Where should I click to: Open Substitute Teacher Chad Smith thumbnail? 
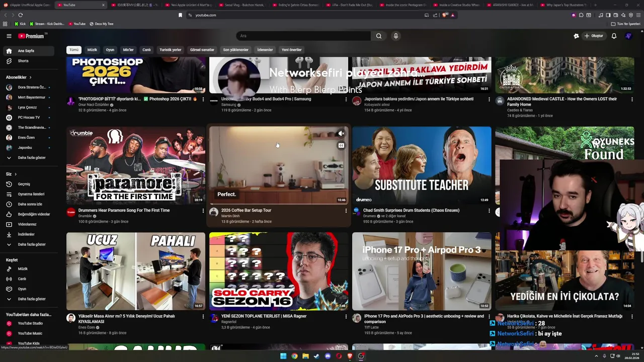[x=422, y=165]
